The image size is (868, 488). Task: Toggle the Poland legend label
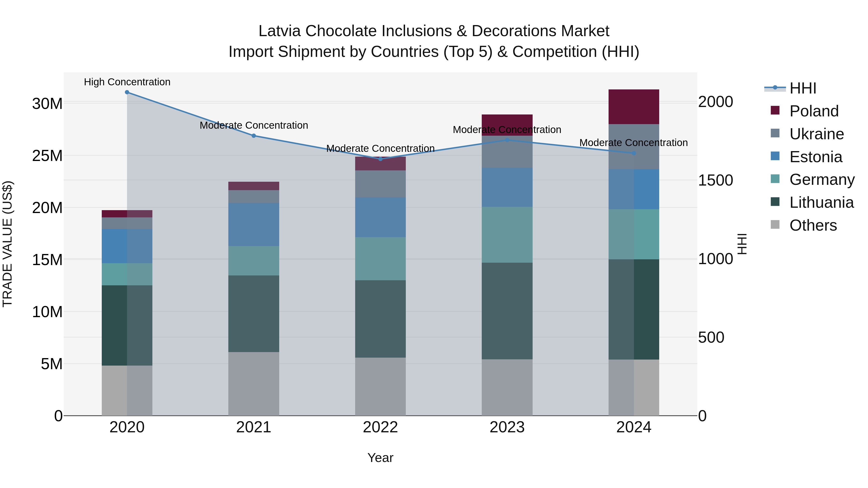[x=814, y=111]
